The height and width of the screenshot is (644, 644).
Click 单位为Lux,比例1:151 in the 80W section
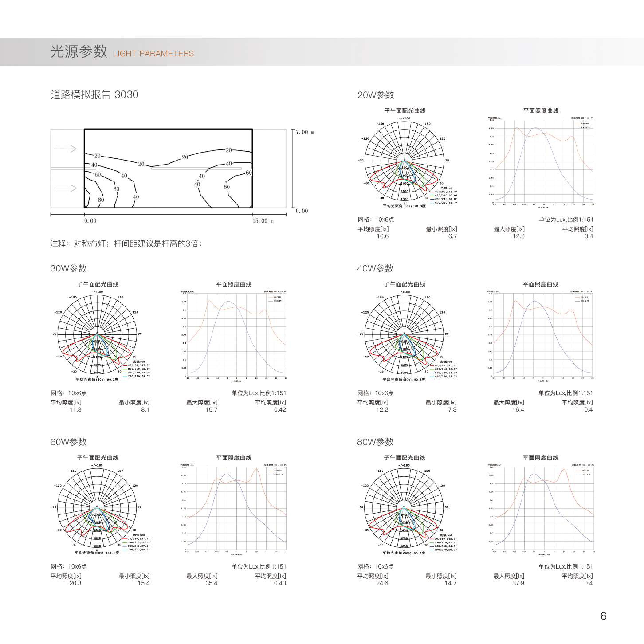click(566, 566)
